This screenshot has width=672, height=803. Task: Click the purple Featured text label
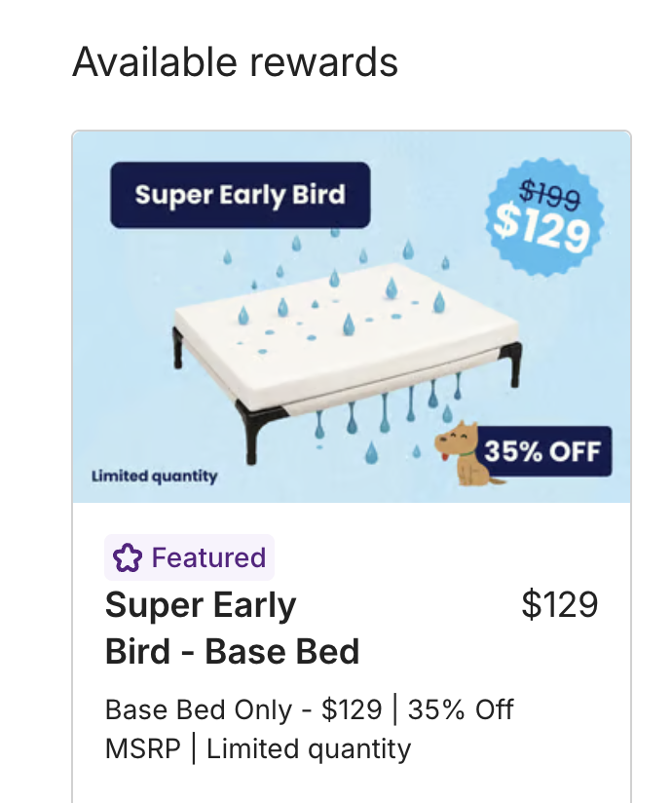208,558
